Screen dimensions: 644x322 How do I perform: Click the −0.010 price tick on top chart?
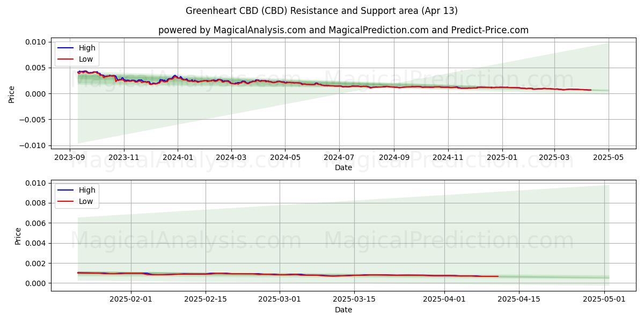tap(33, 145)
